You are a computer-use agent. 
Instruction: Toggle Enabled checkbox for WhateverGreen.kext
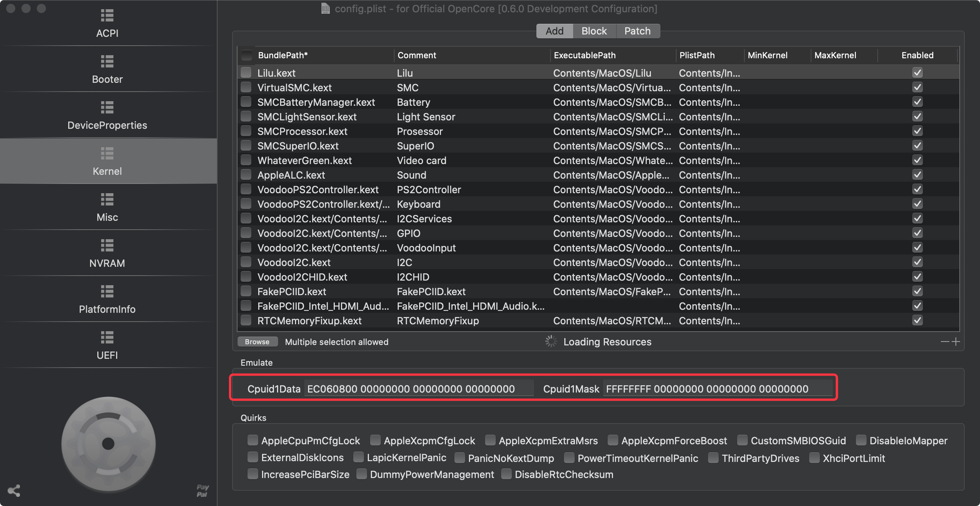pyautogui.click(x=918, y=160)
